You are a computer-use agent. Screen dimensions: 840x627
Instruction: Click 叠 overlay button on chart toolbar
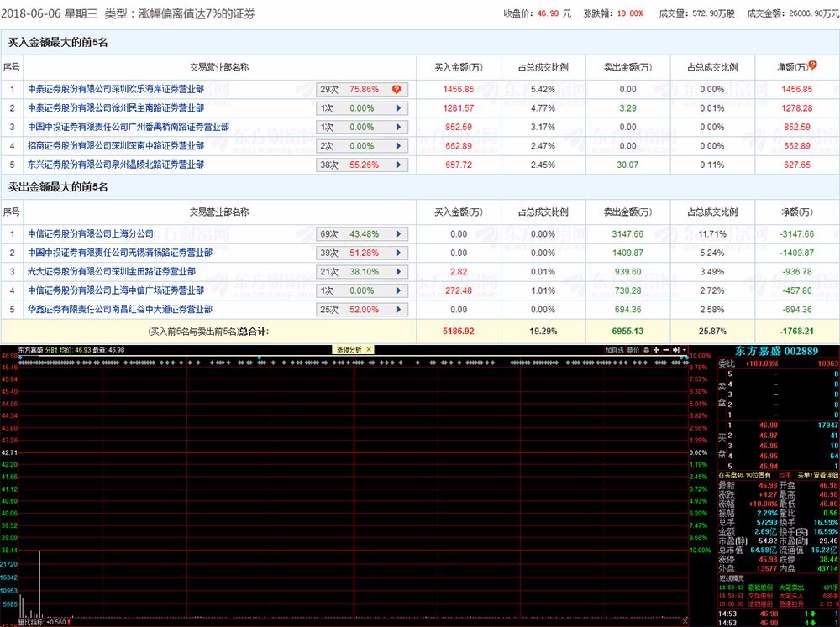point(646,350)
